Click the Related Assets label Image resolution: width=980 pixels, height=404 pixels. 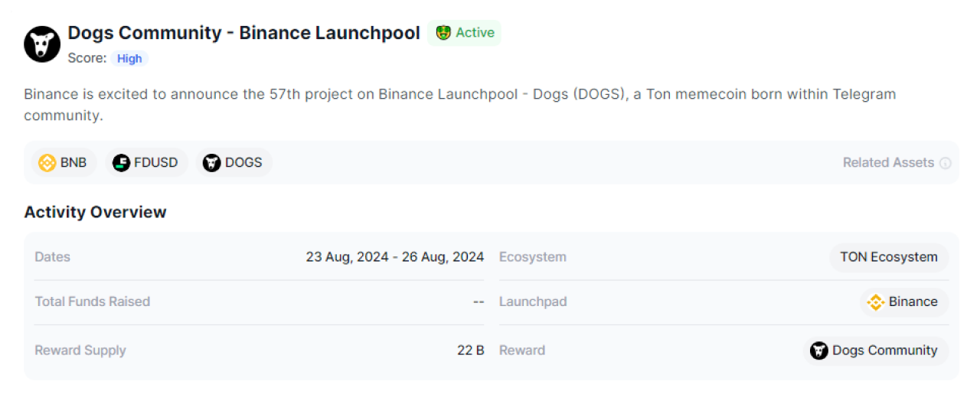point(888,163)
